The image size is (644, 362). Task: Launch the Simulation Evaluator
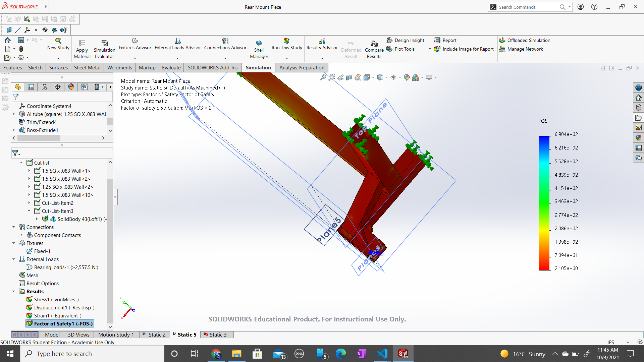tap(104, 49)
